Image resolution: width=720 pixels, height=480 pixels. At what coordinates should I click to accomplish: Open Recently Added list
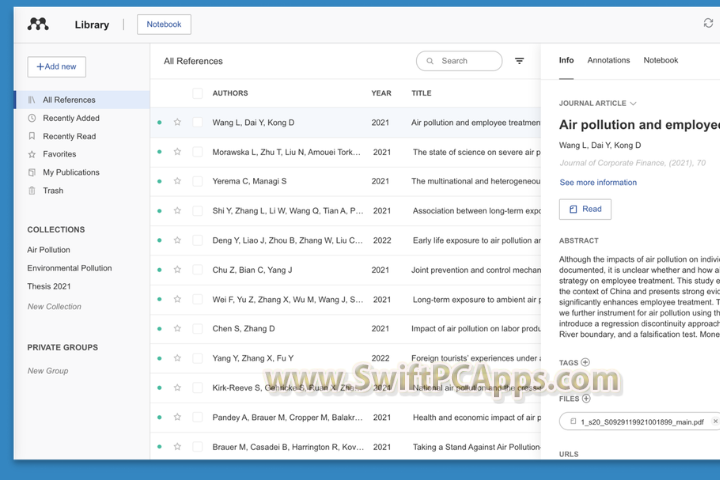[71, 118]
